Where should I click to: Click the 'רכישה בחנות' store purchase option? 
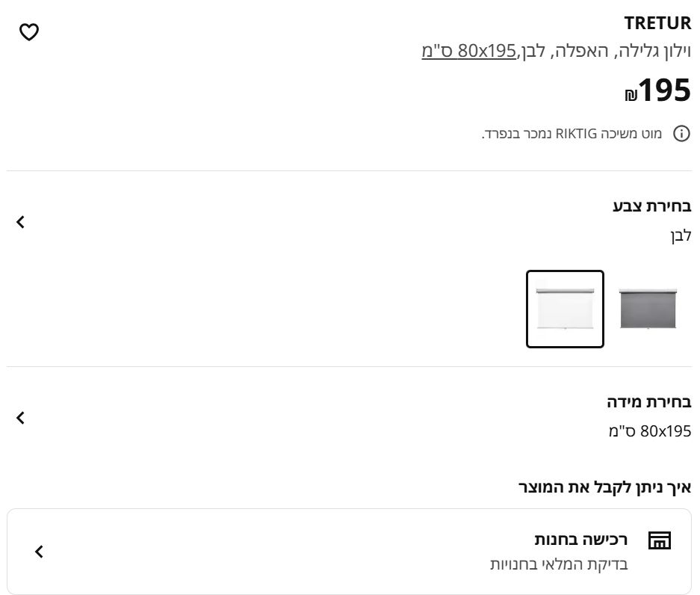point(580,539)
